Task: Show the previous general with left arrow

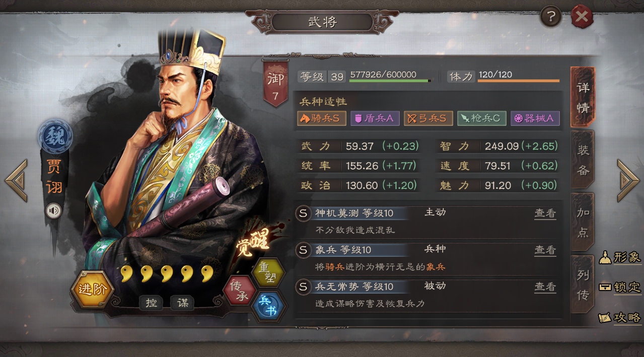Action: click(16, 180)
